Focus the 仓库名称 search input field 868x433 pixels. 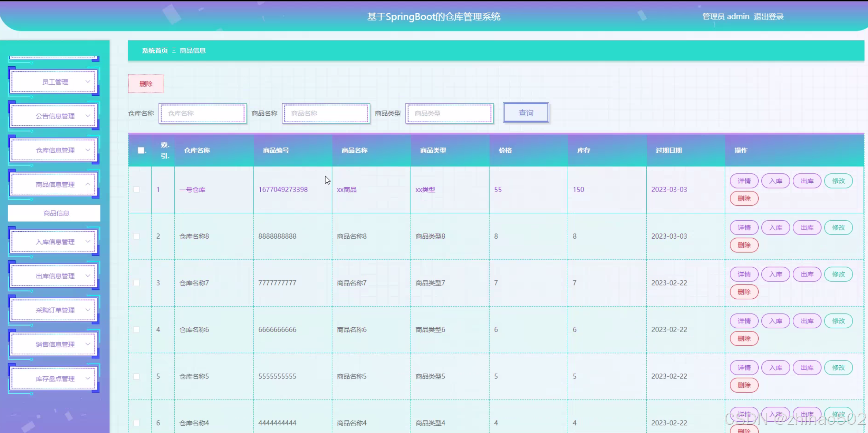[203, 113]
